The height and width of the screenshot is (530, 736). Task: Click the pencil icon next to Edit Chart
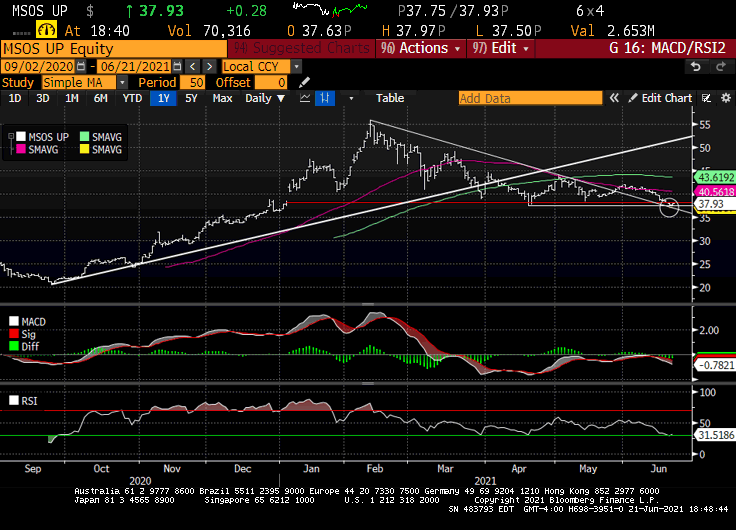coord(633,98)
